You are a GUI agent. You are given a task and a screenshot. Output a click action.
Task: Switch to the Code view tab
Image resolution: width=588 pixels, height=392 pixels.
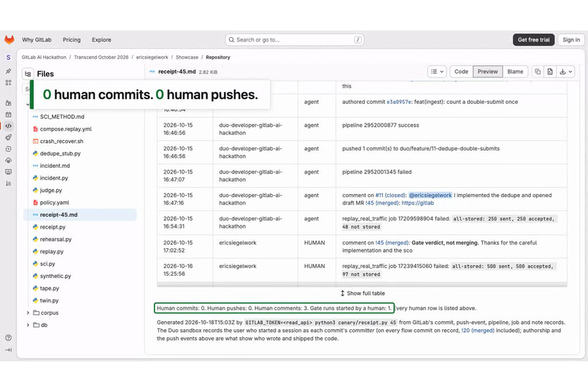461,72
